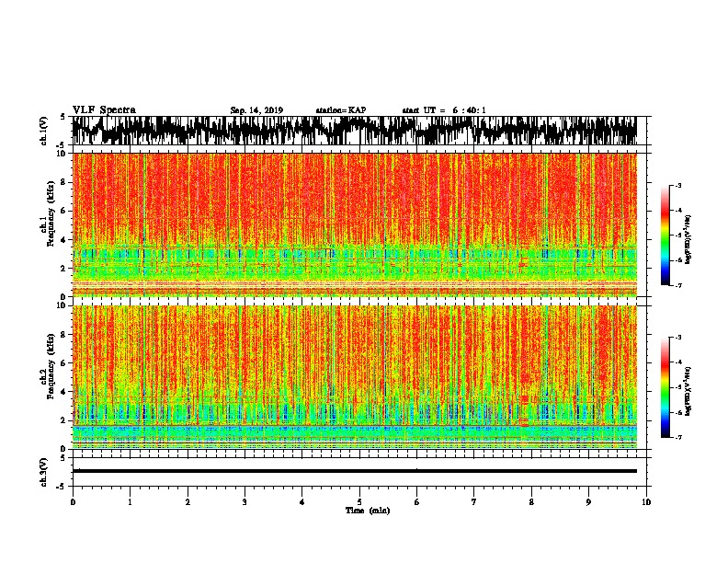
Task: Click time axis tick label '5'
Action: click(x=359, y=502)
